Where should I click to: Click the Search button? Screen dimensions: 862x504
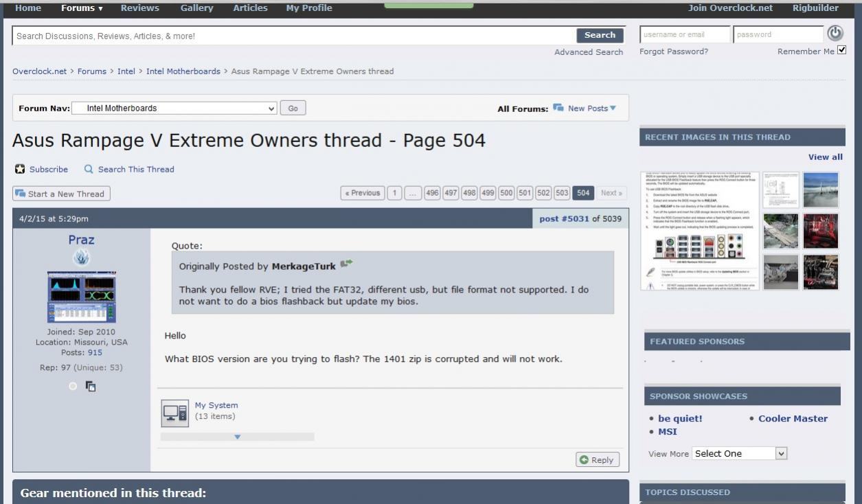click(600, 35)
